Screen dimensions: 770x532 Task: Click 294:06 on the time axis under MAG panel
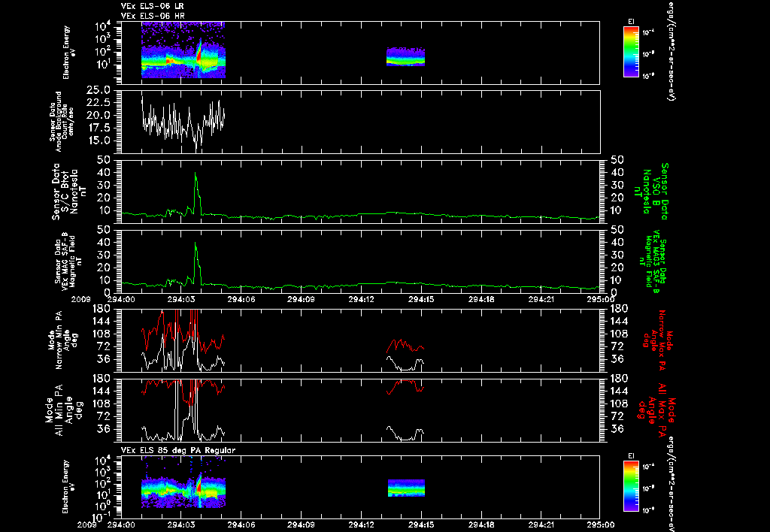pyautogui.click(x=241, y=299)
